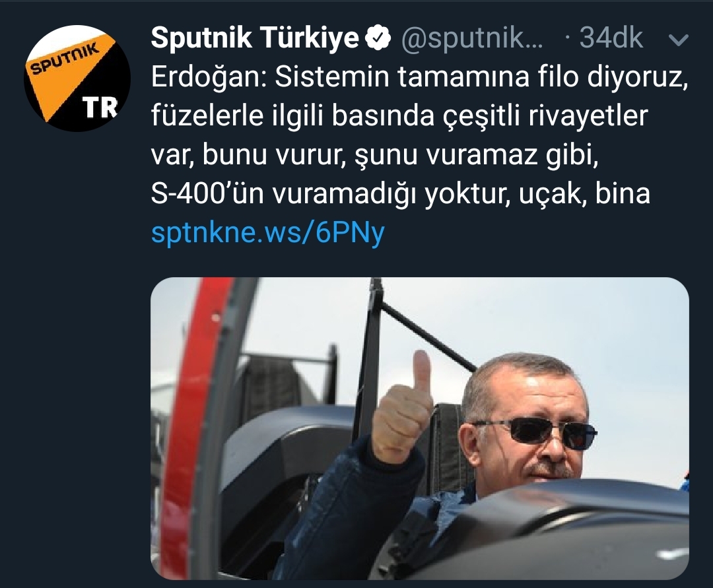Viewport: 713px width, 588px height.
Task: Open tweet via the 34dk timestamp
Action: tap(611, 38)
